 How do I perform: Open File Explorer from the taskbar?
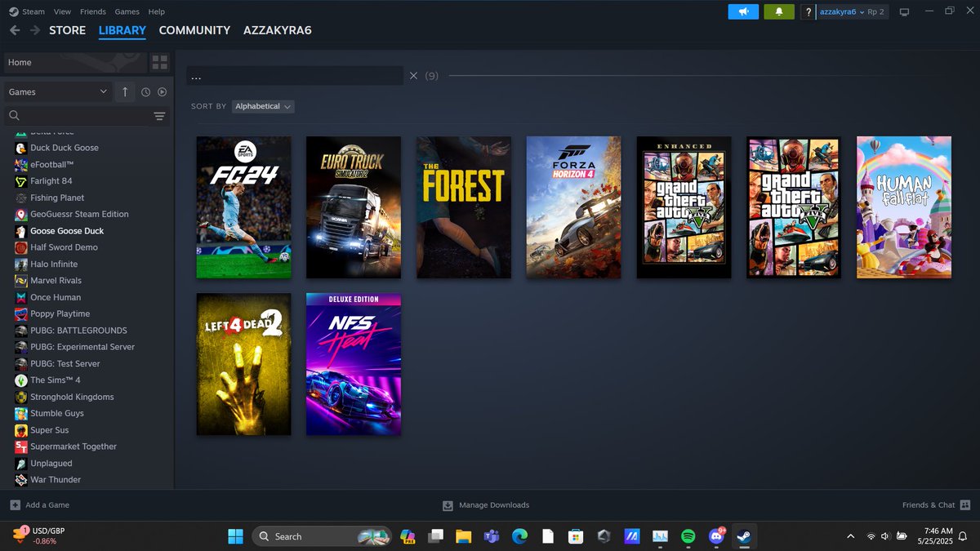tap(463, 536)
